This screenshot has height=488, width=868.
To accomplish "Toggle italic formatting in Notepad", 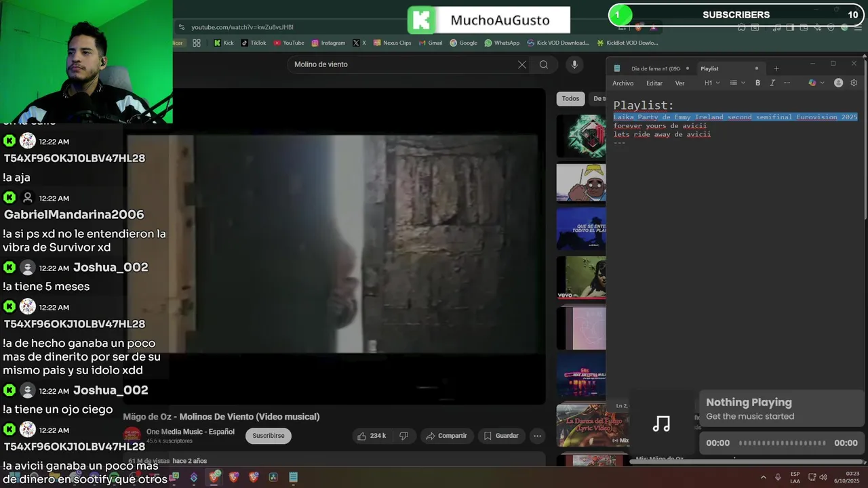I will click(772, 83).
